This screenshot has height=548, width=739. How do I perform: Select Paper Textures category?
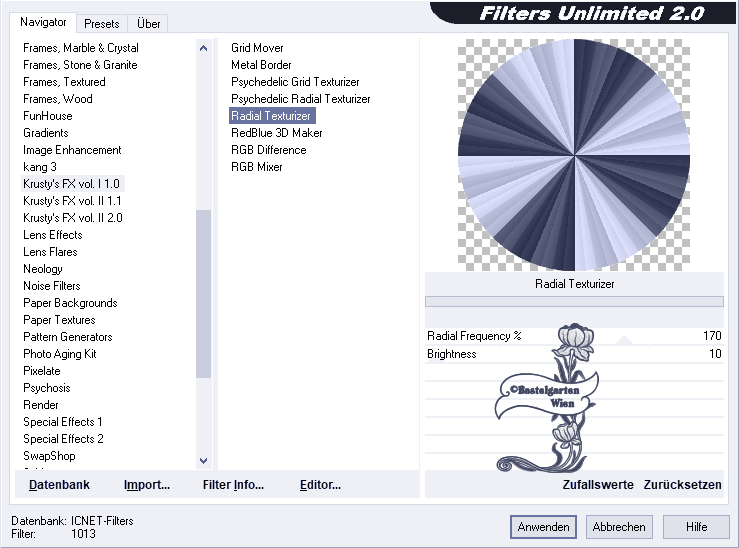click(59, 319)
